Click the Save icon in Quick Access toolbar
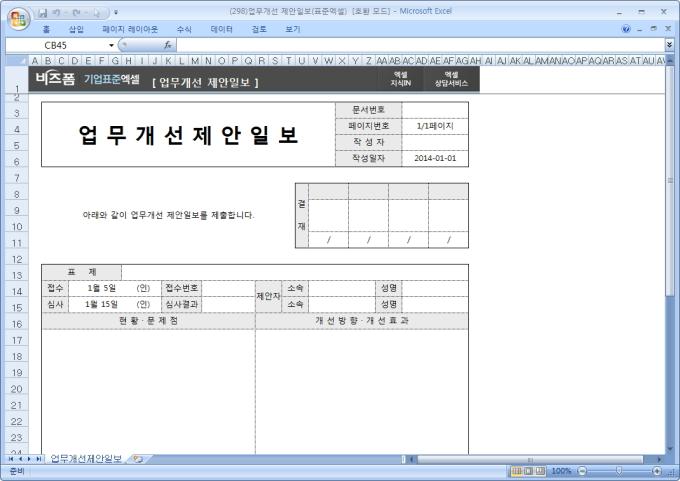This screenshot has height=481, width=680. click(x=42, y=13)
